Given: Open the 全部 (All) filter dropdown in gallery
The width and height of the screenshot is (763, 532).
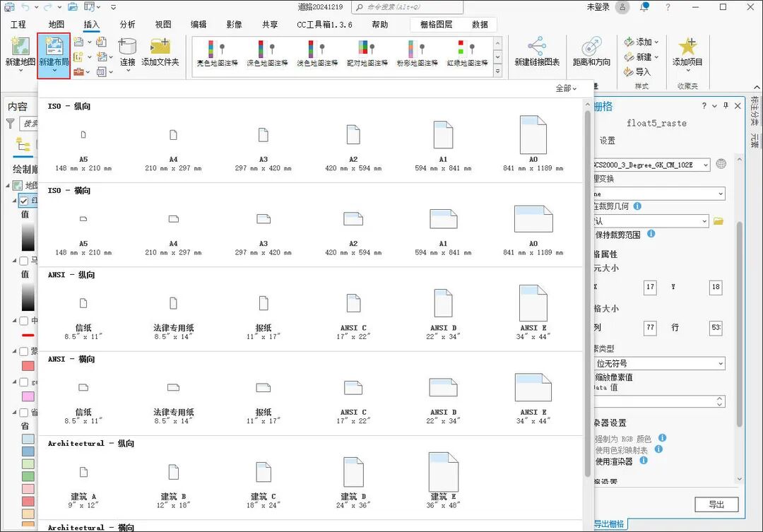Looking at the screenshot, I should 566,88.
